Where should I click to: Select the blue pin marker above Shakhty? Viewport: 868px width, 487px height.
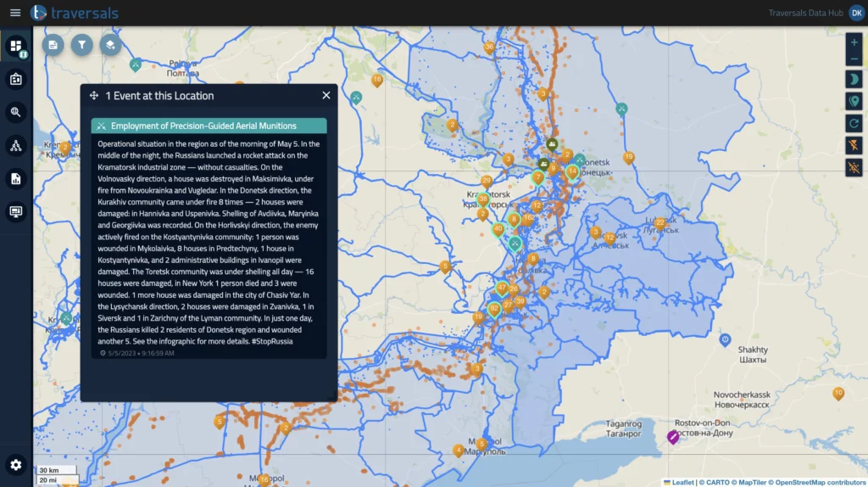[x=726, y=339]
